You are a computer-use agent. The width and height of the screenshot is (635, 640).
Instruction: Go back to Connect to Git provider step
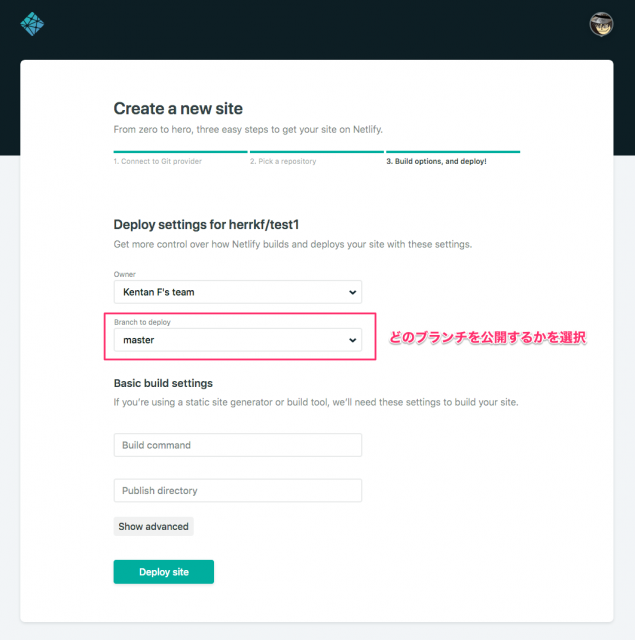158,161
